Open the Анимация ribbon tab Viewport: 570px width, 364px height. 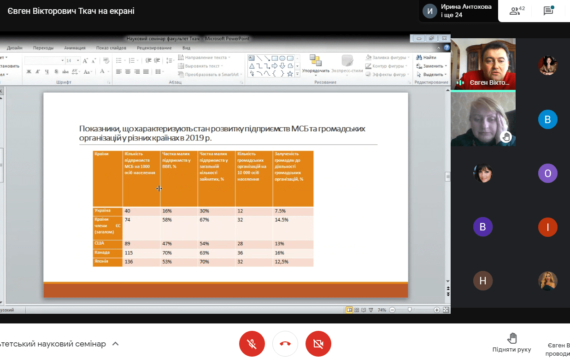tap(75, 48)
